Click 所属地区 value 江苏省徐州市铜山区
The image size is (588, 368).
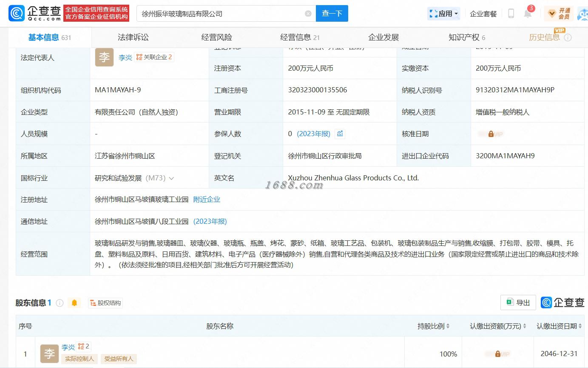pos(125,156)
